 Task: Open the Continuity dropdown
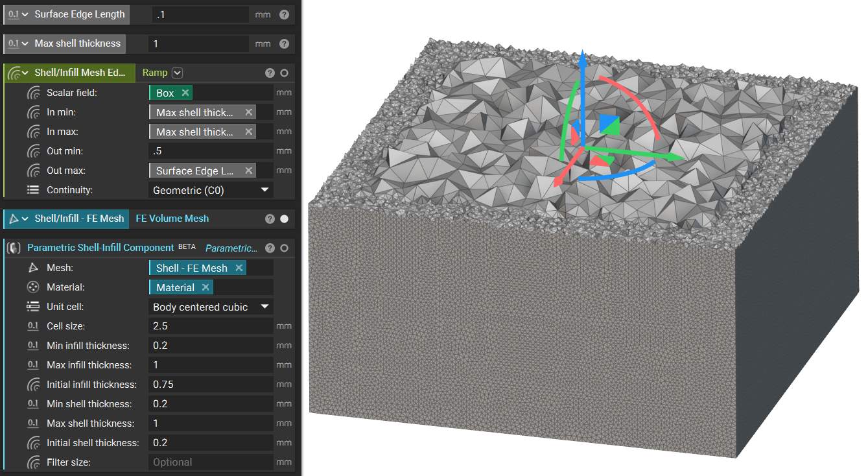[264, 190]
